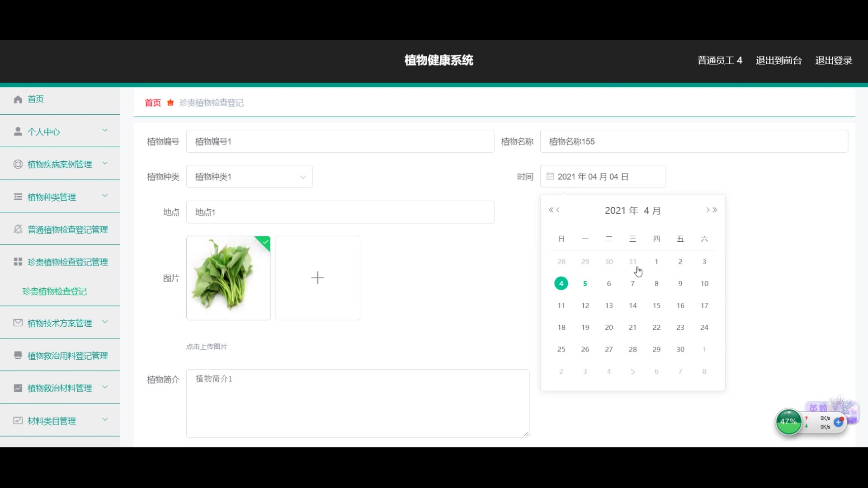Screen dimensions: 868x488
Task: Expand the 个人中心 menu chevron
Action: [x=105, y=131]
